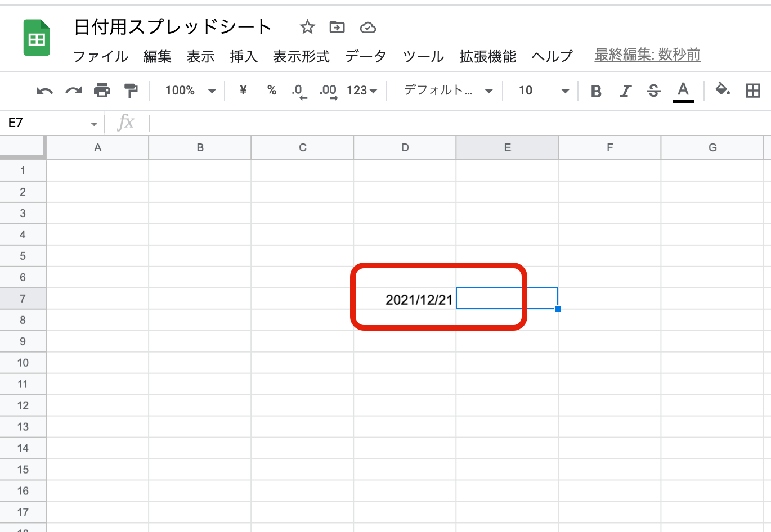Image resolution: width=771 pixels, height=532 pixels.
Task: Toggle bold formatting
Action: [x=597, y=91]
